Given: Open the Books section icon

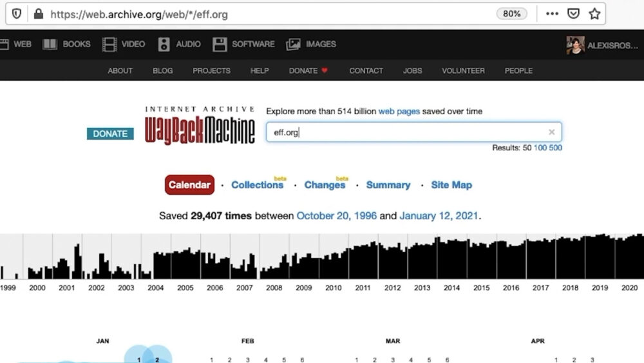Looking at the screenshot, I should (50, 44).
